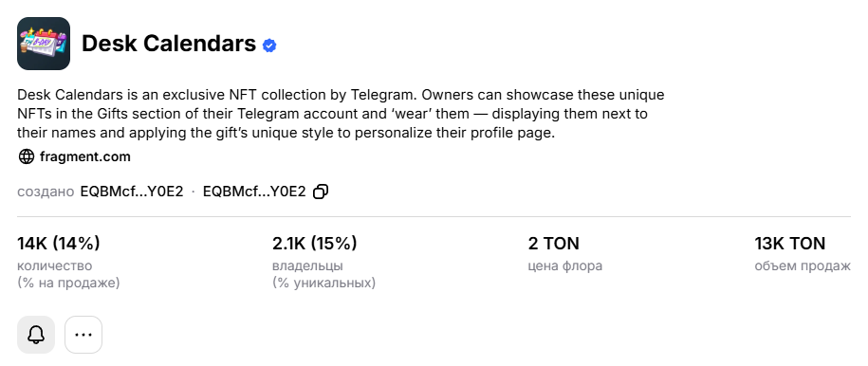Click the Desk Calendars title heading
This screenshot has height=366, width=868.
169,44
